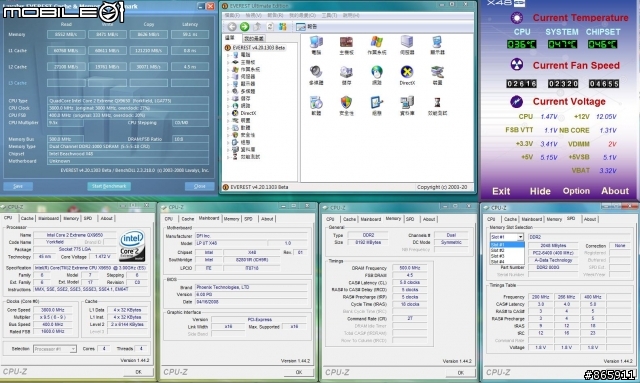Click Save in the EVEREST benchmark window

point(18,186)
